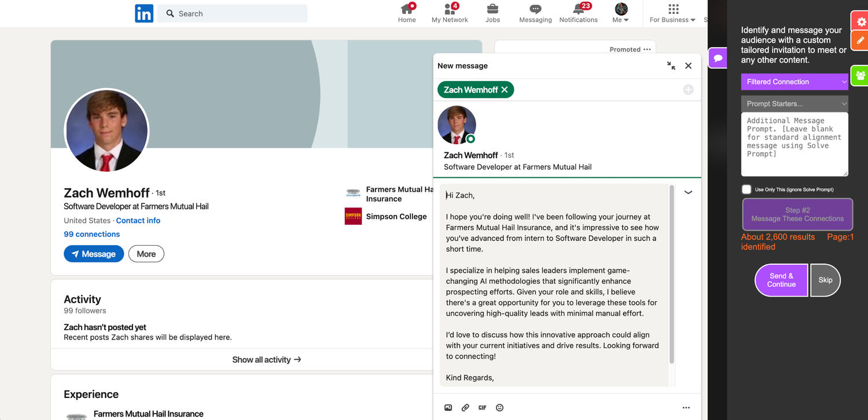
Task: Click the LinkedIn logo icon
Action: (144, 13)
